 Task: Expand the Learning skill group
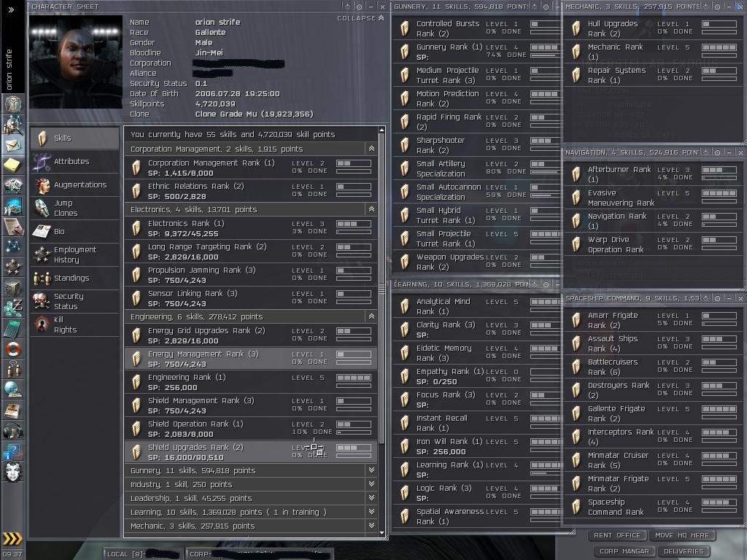(371, 511)
